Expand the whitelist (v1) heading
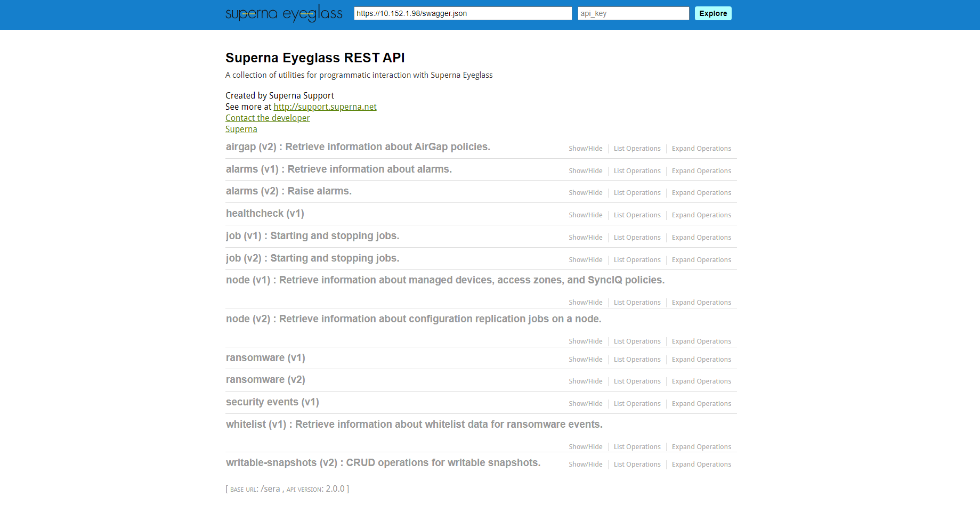The image size is (980, 505). [x=414, y=425]
